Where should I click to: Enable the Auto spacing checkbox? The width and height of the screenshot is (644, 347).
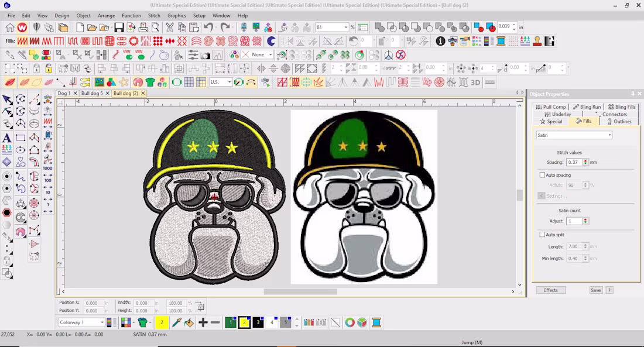point(542,175)
